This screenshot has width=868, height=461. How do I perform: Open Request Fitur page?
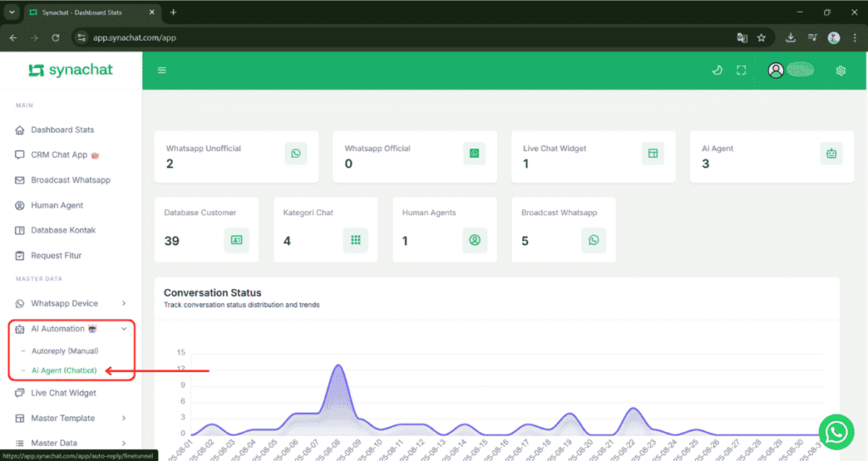point(56,255)
